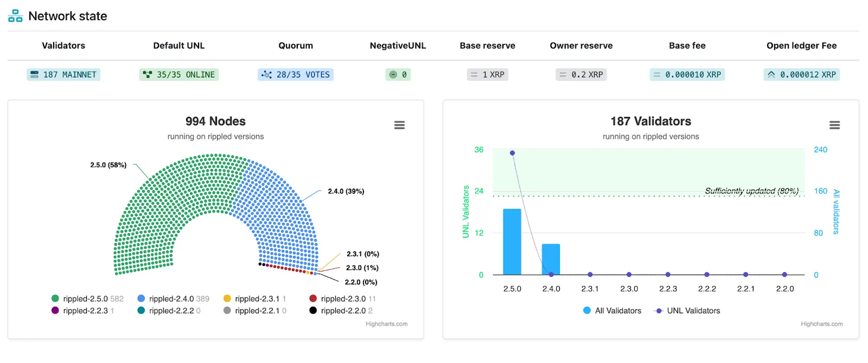Toggle the All Validators legend series
The width and height of the screenshot is (868, 363).
click(612, 310)
